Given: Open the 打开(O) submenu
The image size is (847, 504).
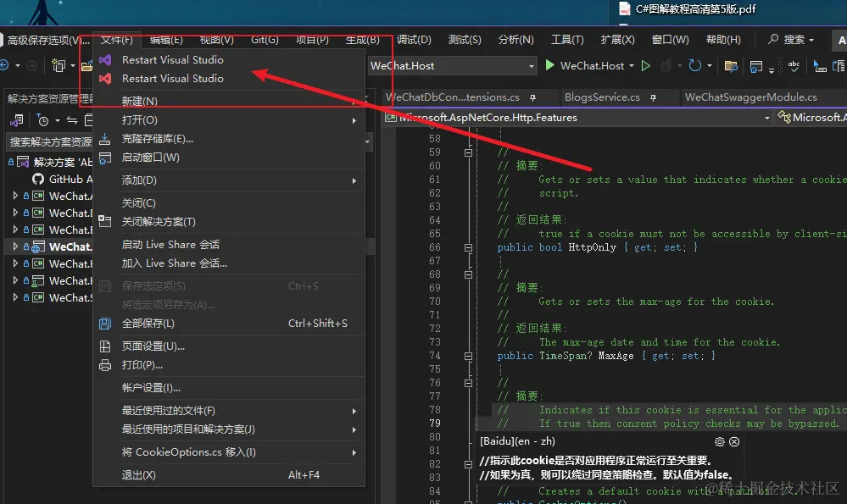Looking at the screenshot, I should pyautogui.click(x=229, y=119).
